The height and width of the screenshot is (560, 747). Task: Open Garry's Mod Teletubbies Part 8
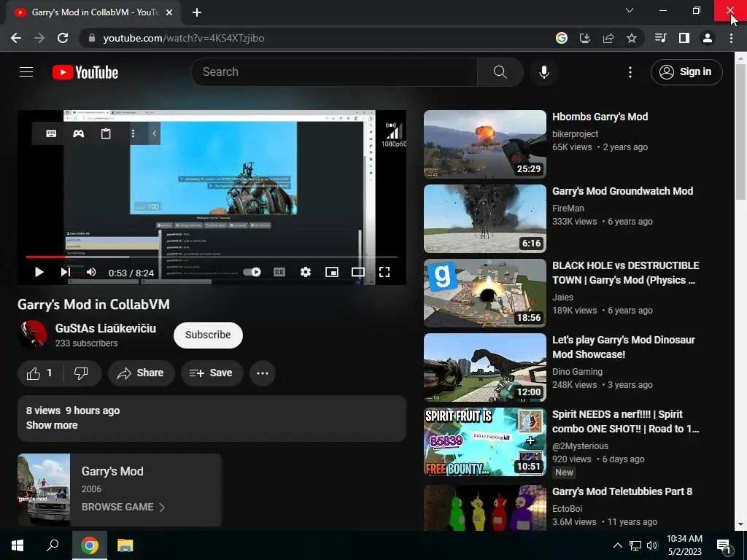622,492
